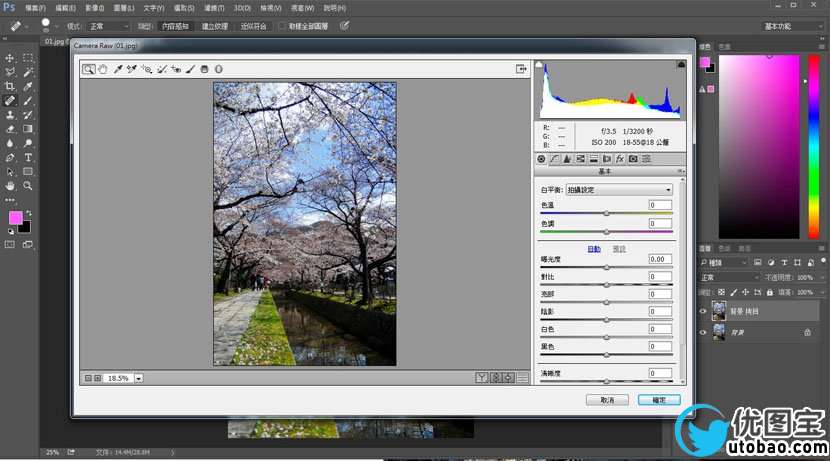Open the Edit menu

(x=65, y=8)
